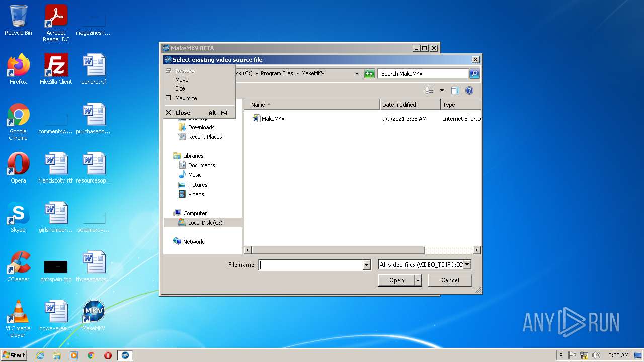This screenshot has height=362, width=644.
Task: Click the Opera taskbar icon
Action: click(108, 355)
